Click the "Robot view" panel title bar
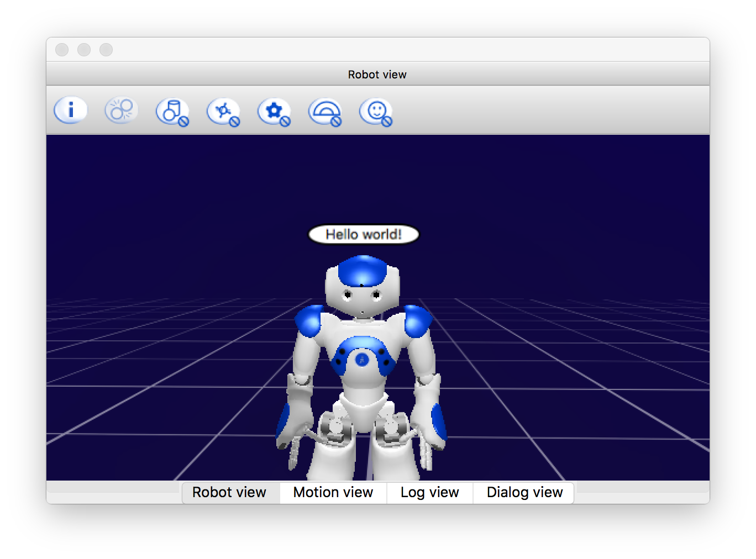 tap(378, 74)
